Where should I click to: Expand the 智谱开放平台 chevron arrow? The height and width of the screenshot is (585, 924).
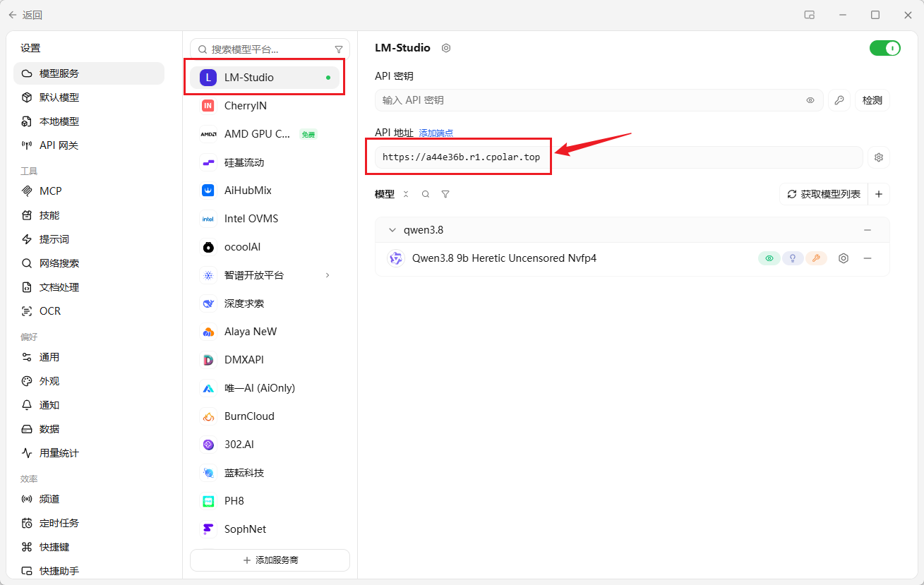tap(328, 275)
